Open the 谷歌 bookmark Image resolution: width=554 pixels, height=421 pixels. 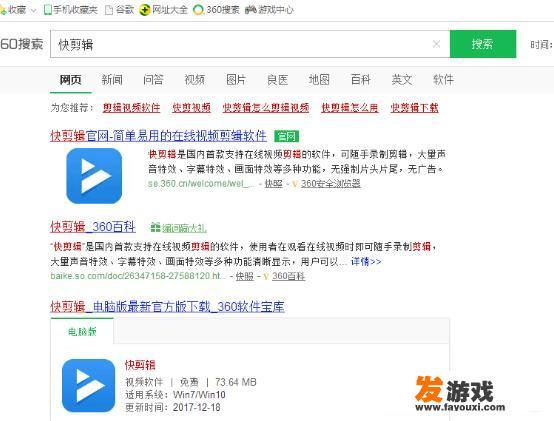[120, 10]
